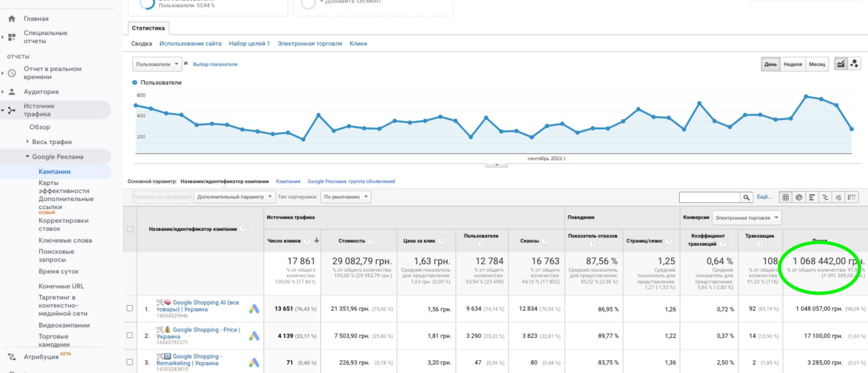Open the Статистика tab
Viewport: 868px width, 373px height.
click(148, 28)
